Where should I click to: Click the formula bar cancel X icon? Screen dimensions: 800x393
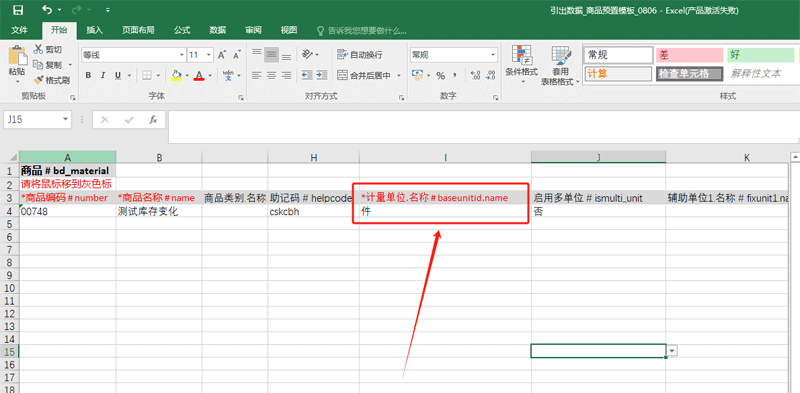105,119
